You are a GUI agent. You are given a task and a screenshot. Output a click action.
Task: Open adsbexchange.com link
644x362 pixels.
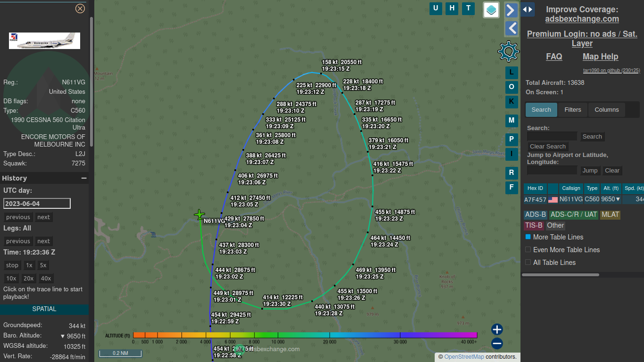(x=582, y=19)
